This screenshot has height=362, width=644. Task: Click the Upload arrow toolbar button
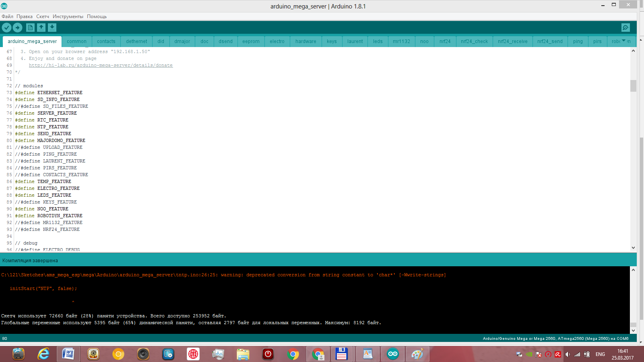(x=17, y=27)
